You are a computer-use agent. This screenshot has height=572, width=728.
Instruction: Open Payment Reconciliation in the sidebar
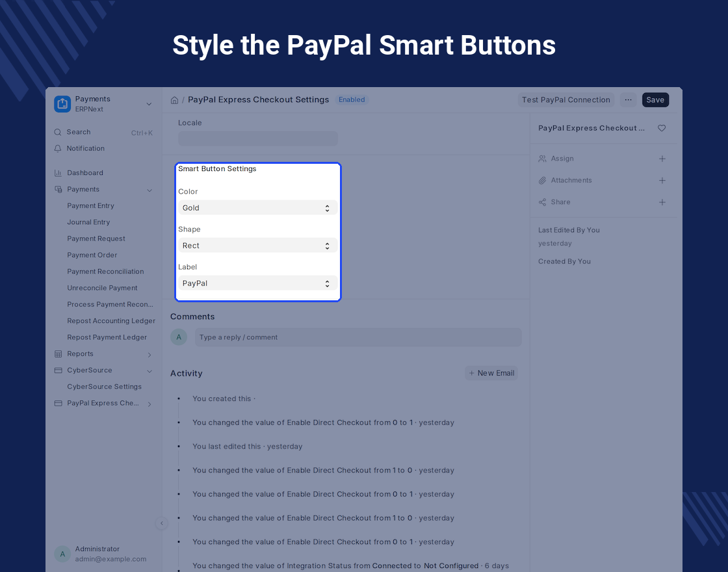tap(105, 272)
